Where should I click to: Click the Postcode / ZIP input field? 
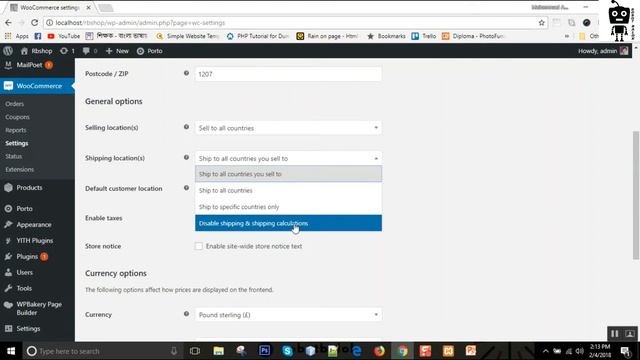tap(288, 74)
